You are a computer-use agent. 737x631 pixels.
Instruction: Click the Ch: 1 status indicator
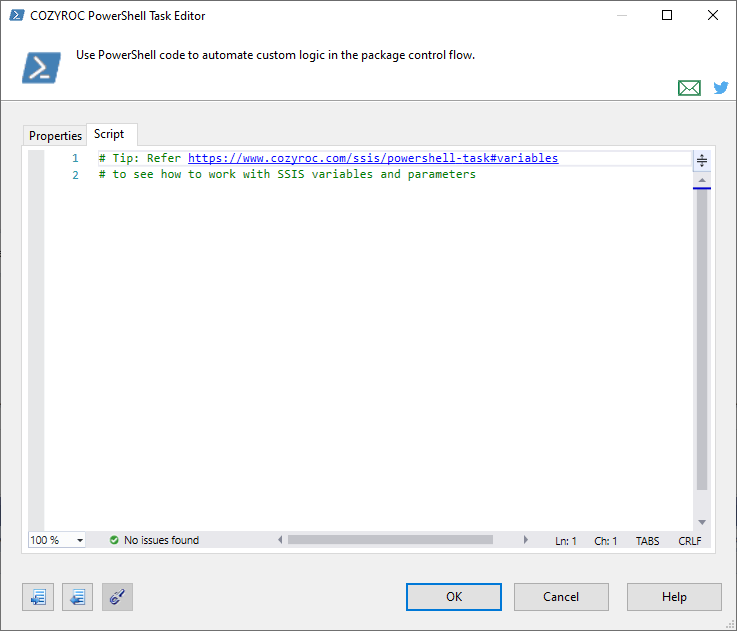point(605,541)
